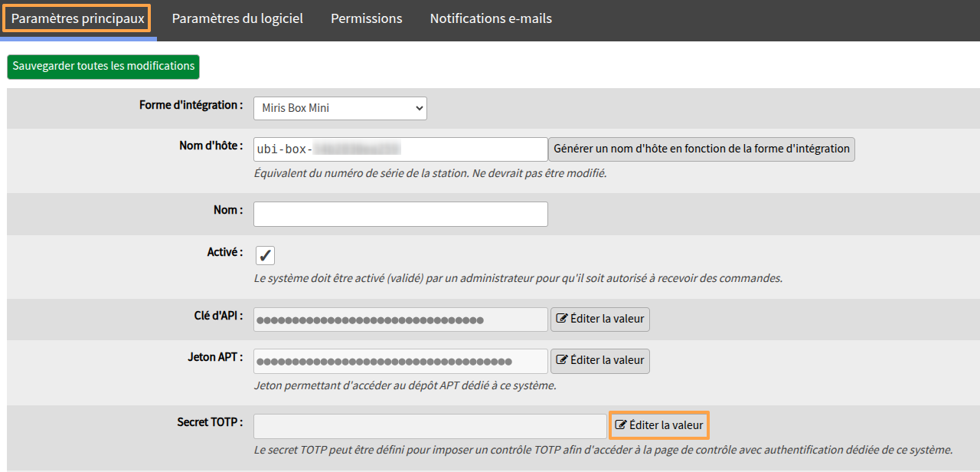Go to Notifications e-mails tab
Viewport: 980px width, 472px height.
tap(491, 18)
